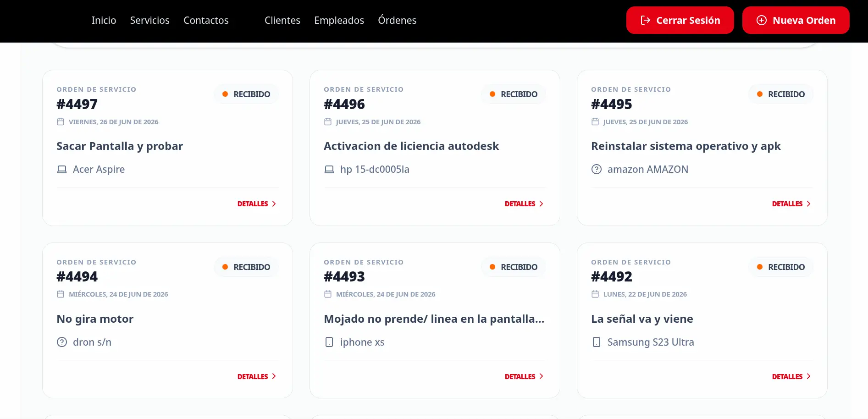This screenshot has height=419, width=868.
Task: Click the RECIBIDO status badge on order #4493
Action: pos(514,267)
